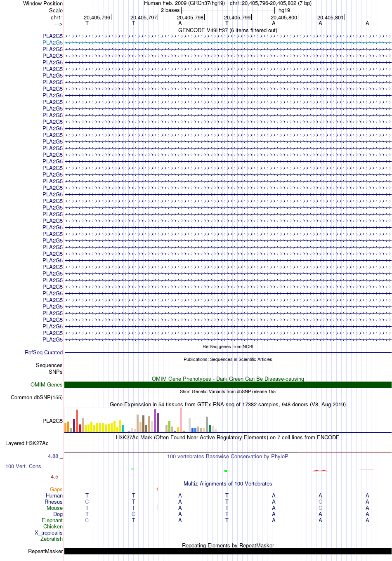Select the Scale track label

pos(56,10)
